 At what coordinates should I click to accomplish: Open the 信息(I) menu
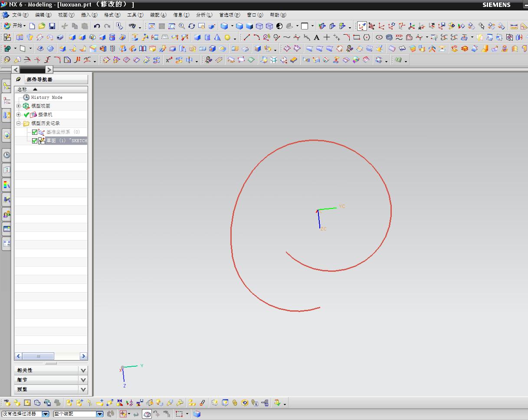pos(181,15)
